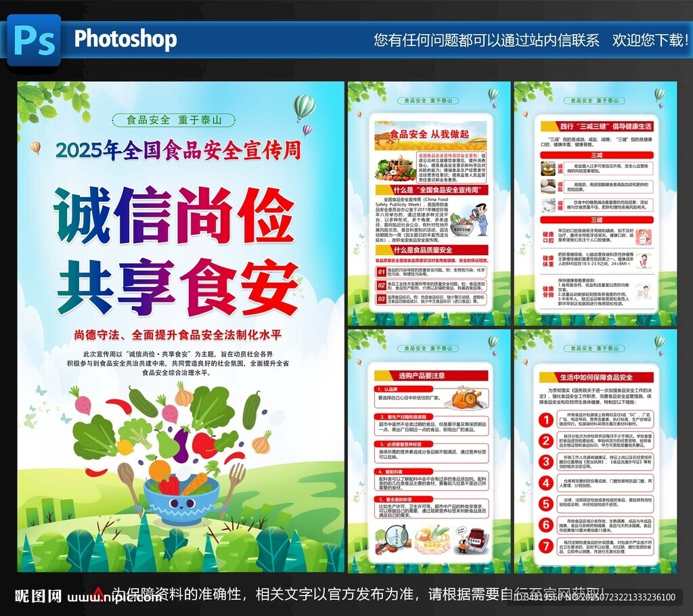
Task: Click the 2、看生产日期和保质期 item heading
Action: (403, 417)
